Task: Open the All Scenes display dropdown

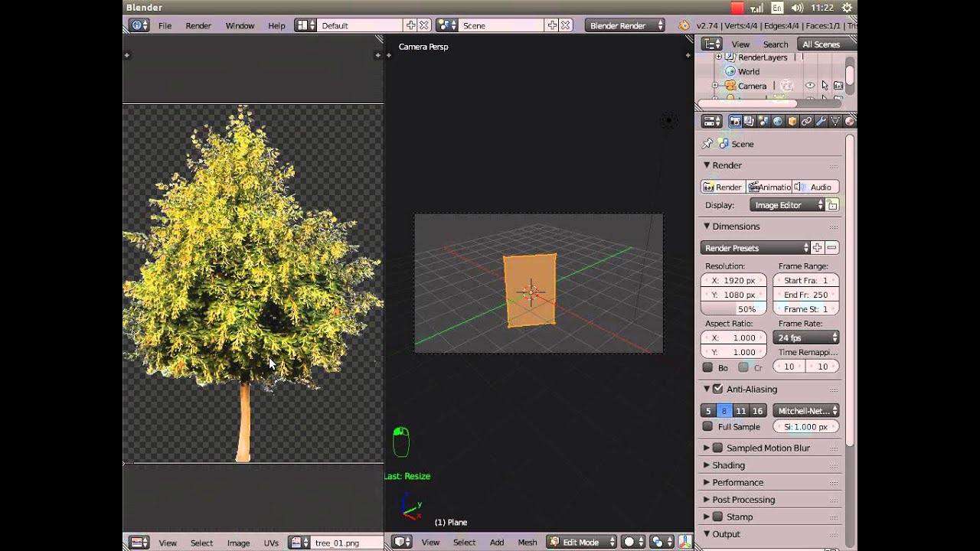Action: [x=825, y=44]
